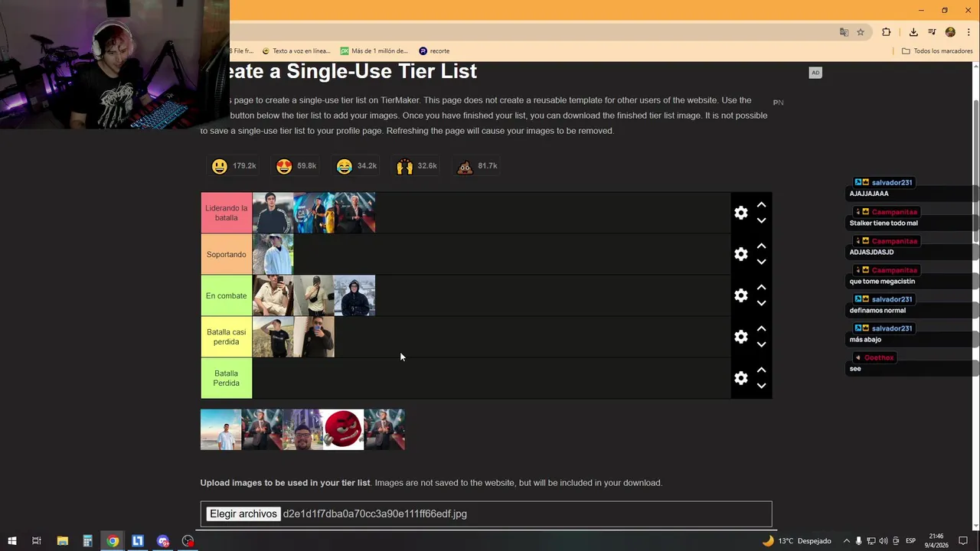980x551 pixels.
Task: Select Liderando la batalla tier label
Action: pyautogui.click(x=227, y=213)
